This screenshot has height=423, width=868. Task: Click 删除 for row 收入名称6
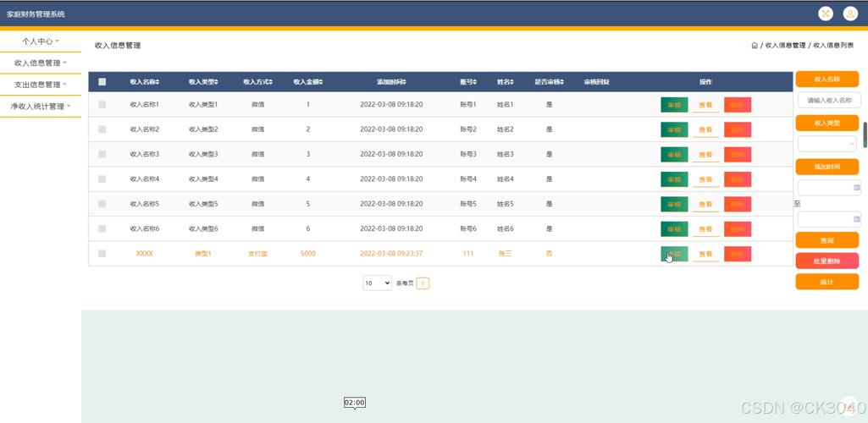point(738,229)
